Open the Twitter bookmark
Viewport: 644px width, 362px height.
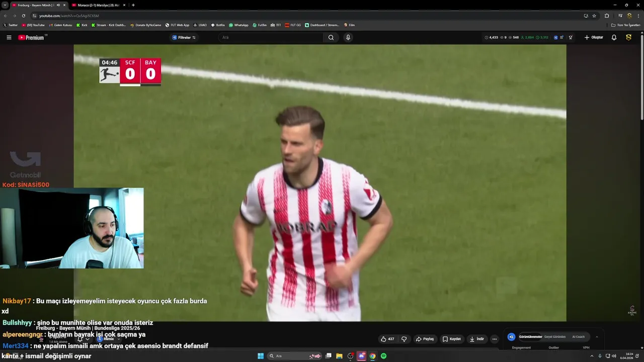[x=10, y=25]
